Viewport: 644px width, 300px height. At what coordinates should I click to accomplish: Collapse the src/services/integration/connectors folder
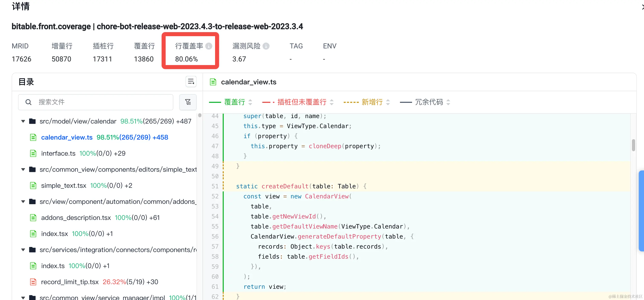click(x=23, y=250)
